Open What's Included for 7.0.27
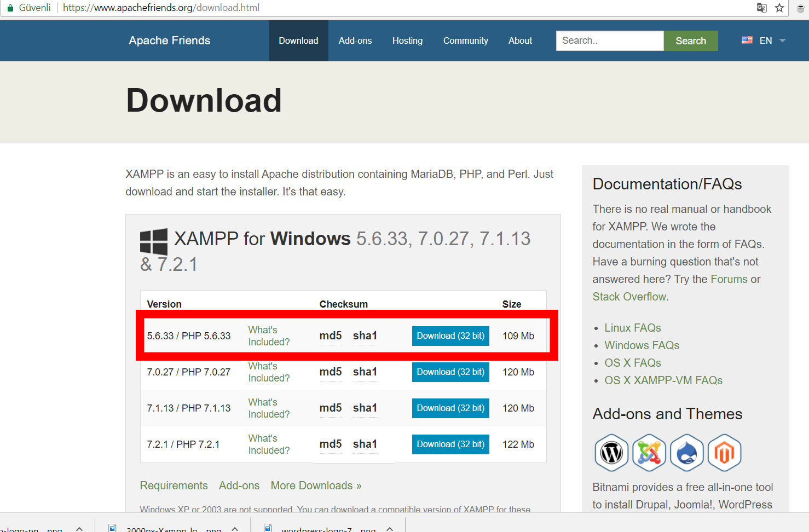The width and height of the screenshot is (809, 532). (269, 372)
